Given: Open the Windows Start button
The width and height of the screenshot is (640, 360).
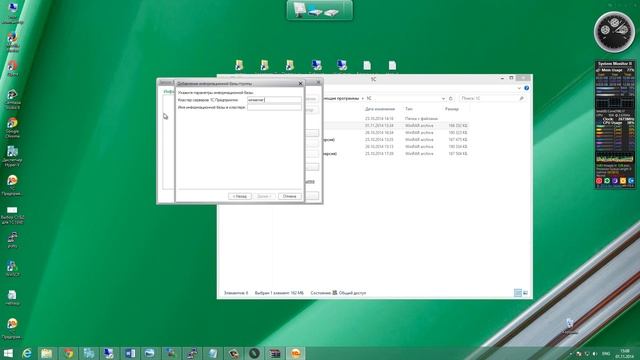Looking at the screenshot, I should [x=8, y=353].
